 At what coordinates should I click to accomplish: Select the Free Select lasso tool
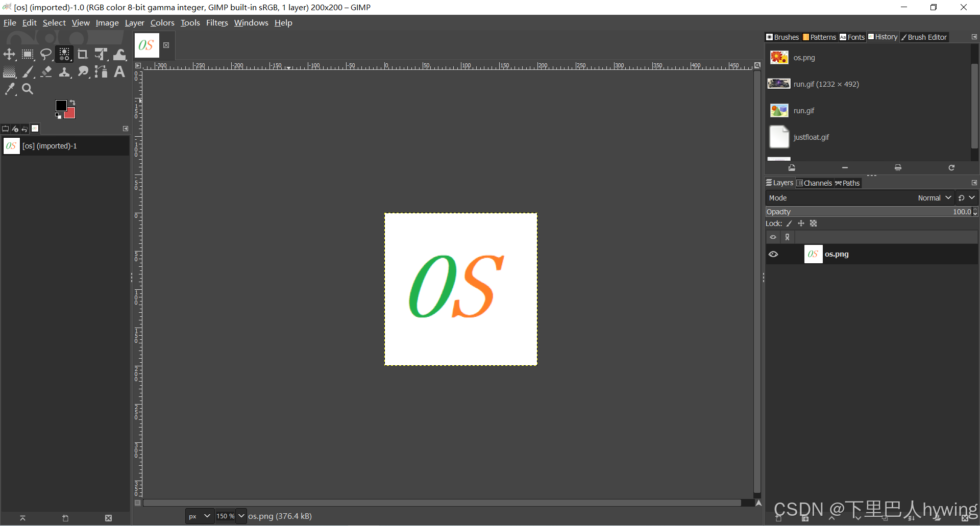46,54
